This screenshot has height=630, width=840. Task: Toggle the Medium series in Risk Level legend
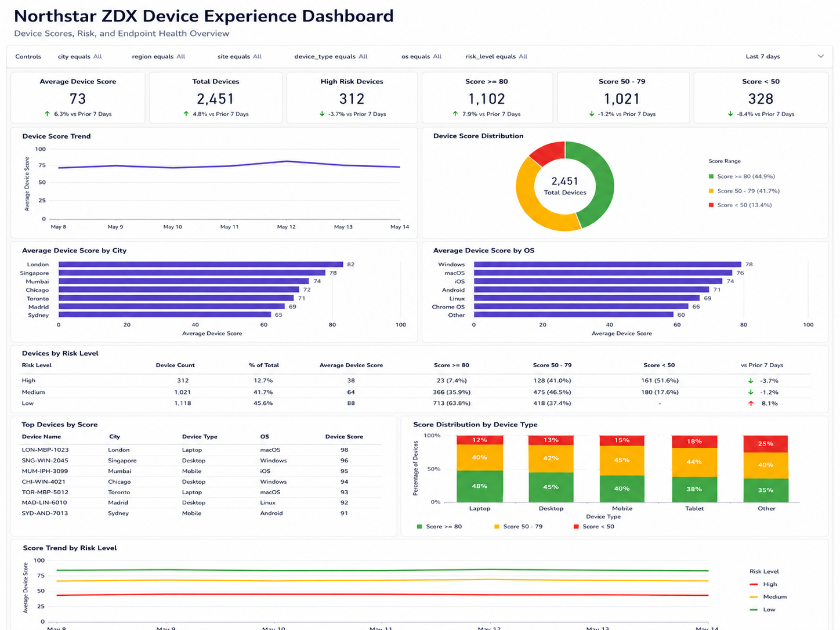click(768, 597)
